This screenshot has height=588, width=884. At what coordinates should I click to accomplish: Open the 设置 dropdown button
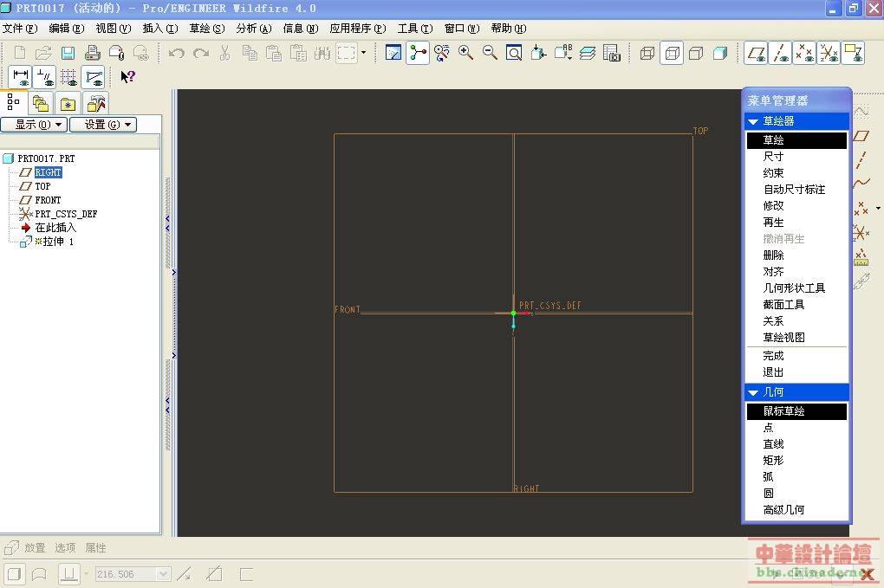click(x=103, y=125)
